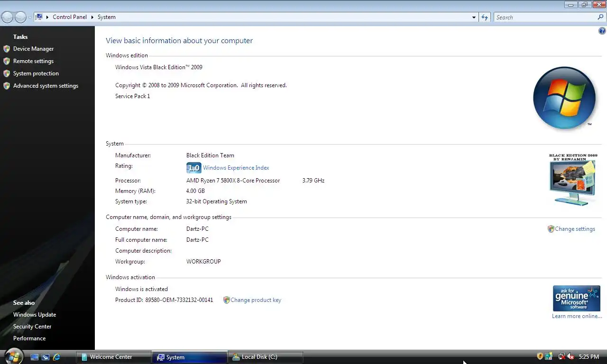Open Windows Experience Index link
Screen dimensions: 607x364
pos(236,168)
